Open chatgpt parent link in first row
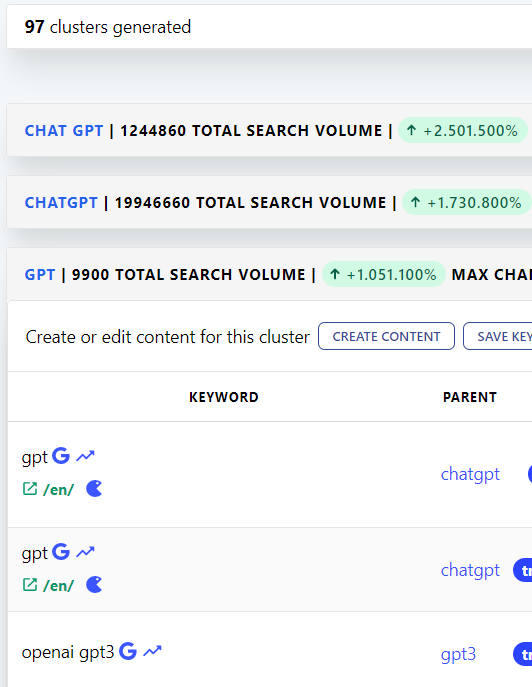 click(470, 475)
